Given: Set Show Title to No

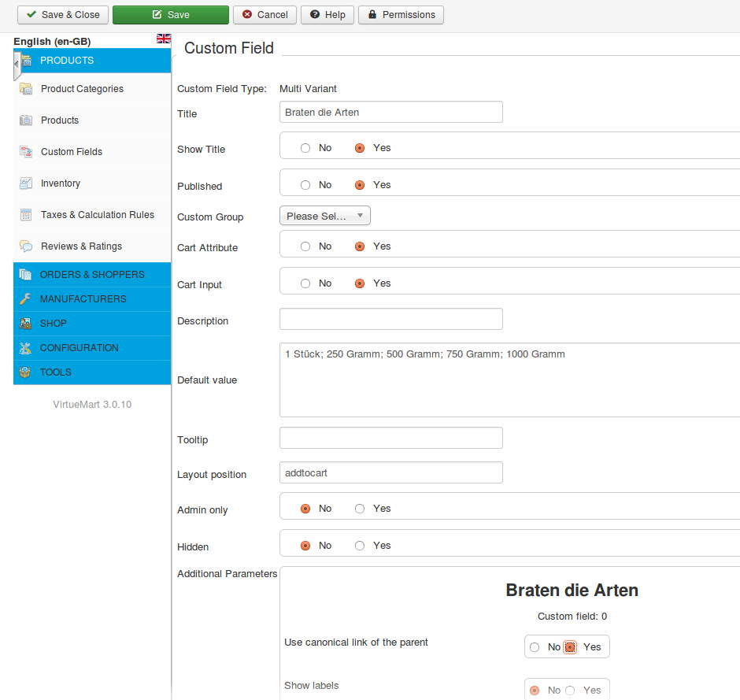Looking at the screenshot, I should click(305, 148).
